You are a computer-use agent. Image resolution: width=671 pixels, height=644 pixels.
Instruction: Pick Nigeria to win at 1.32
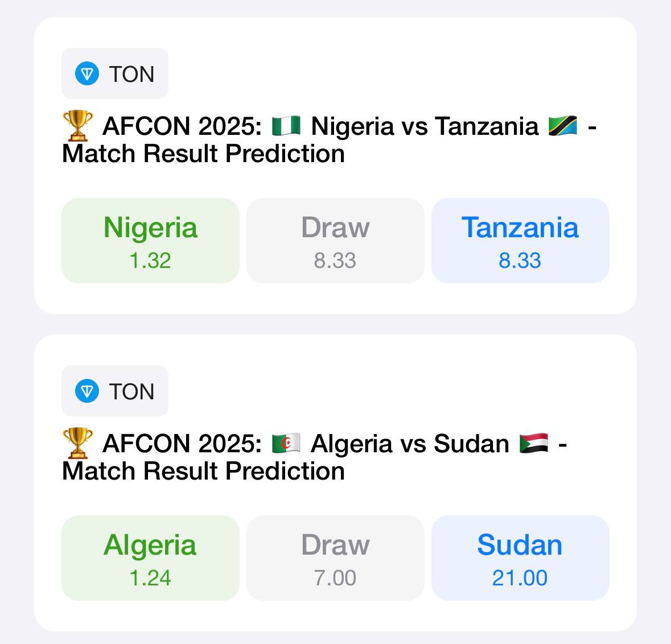[x=150, y=241]
